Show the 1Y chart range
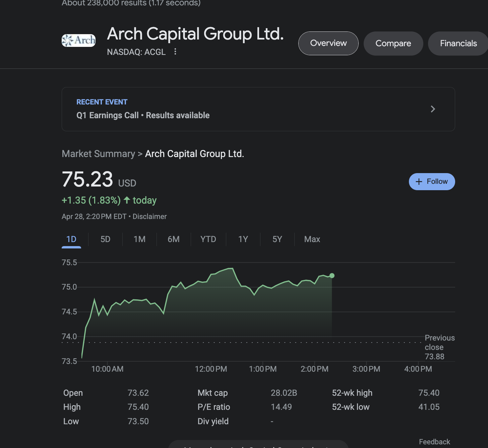The image size is (488, 448). (x=243, y=239)
